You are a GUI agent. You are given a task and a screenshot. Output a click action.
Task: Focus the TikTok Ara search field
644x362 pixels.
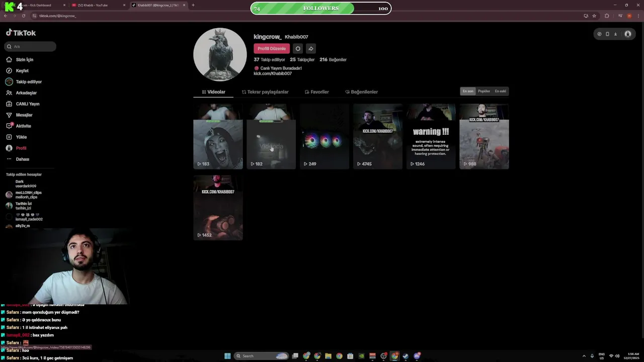pyautogui.click(x=31, y=46)
